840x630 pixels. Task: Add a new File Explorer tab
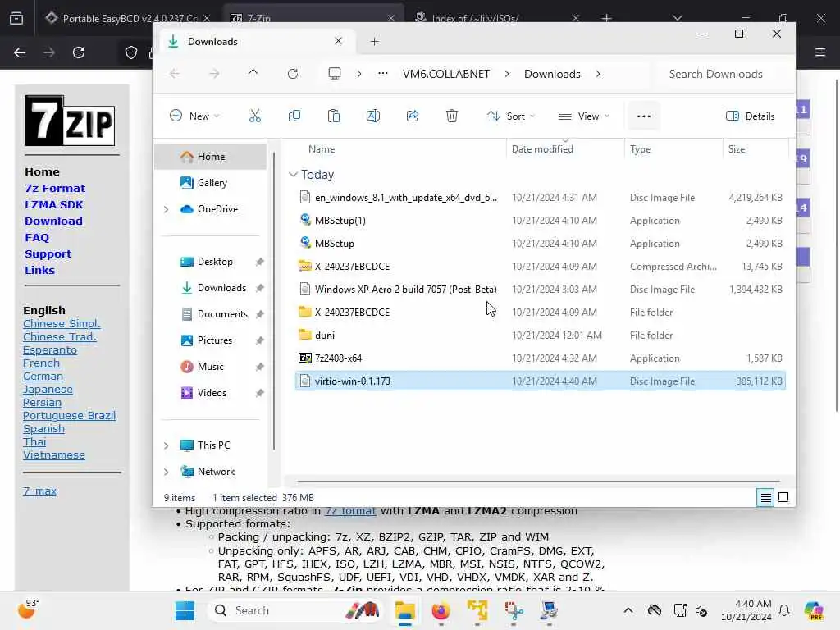click(x=374, y=41)
